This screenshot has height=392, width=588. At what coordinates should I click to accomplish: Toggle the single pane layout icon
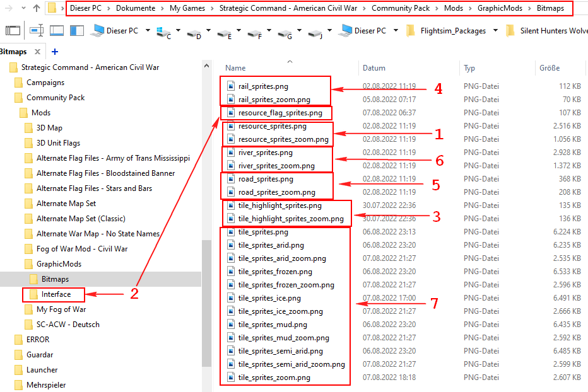57,30
